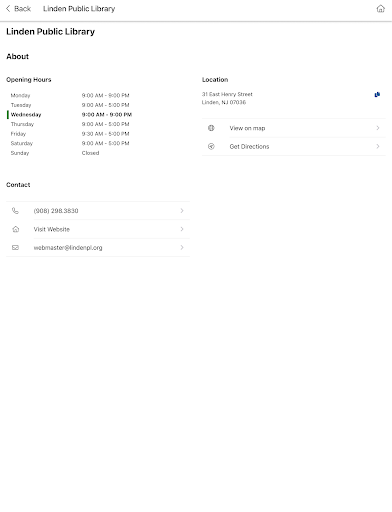Select the Tuesday opening hours row

tap(70, 105)
